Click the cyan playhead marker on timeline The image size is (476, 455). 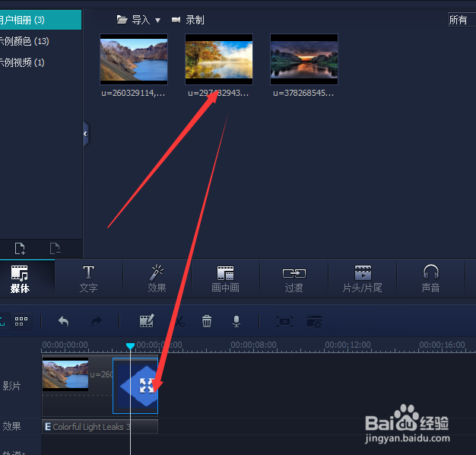(130, 346)
